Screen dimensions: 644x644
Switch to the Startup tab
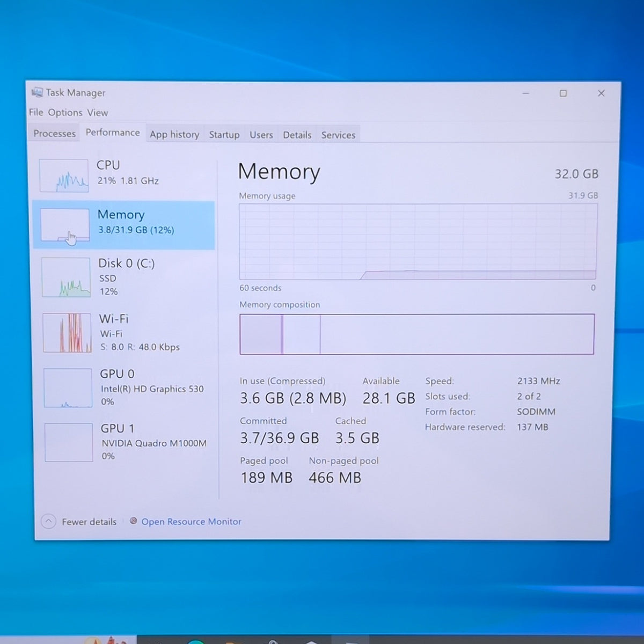[x=224, y=135]
